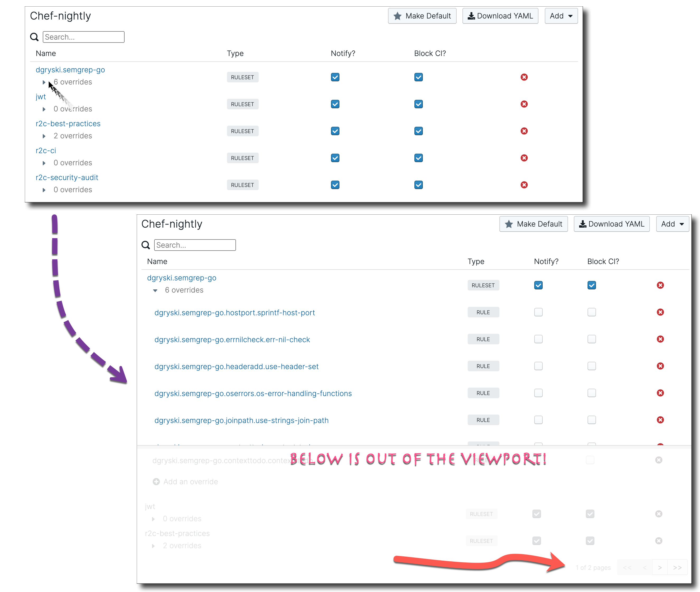This screenshot has height=592, width=700.
Task: Click Make Default in the bottom panel
Action: point(533,224)
